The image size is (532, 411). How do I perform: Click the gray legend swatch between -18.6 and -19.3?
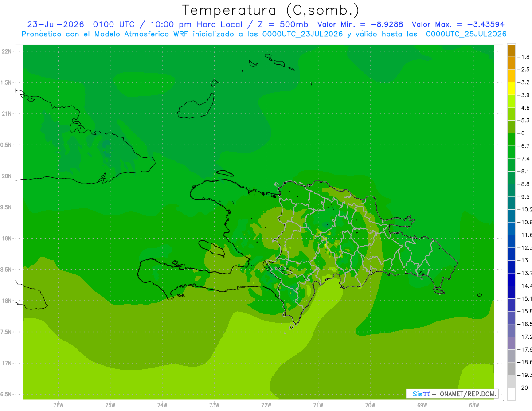point(511,368)
